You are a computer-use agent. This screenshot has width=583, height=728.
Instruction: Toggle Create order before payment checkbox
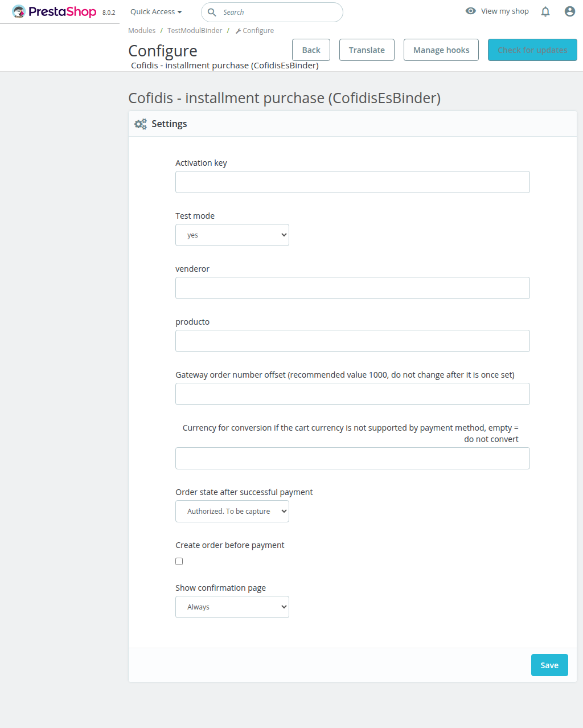[179, 561]
